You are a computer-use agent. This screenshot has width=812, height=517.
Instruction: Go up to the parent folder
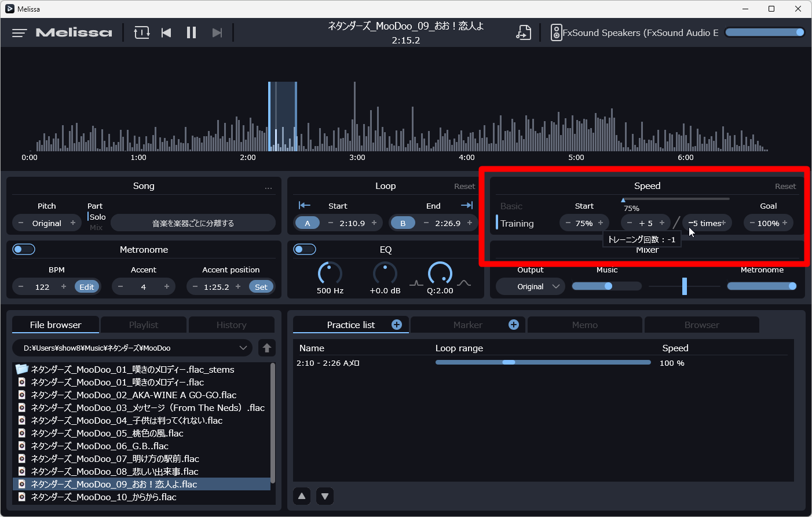[267, 348]
